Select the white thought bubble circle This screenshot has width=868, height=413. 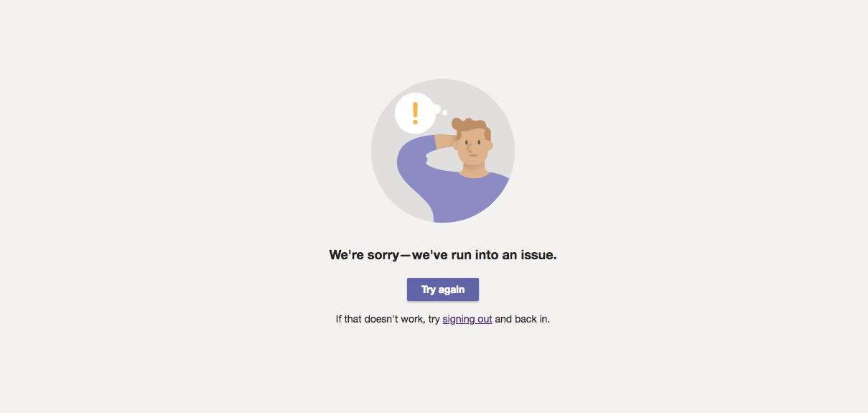click(415, 113)
